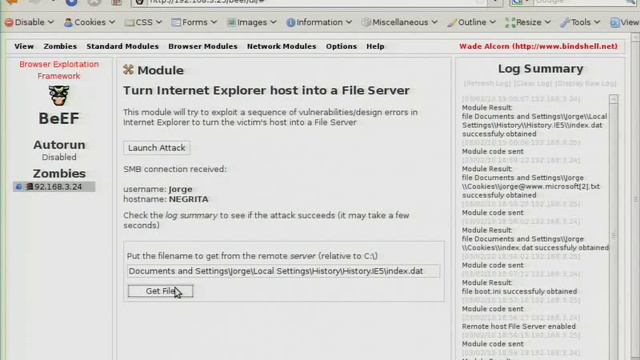The image size is (640, 360).
Task: Open the View menu in BeEF
Action: click(x=24, y=47)
